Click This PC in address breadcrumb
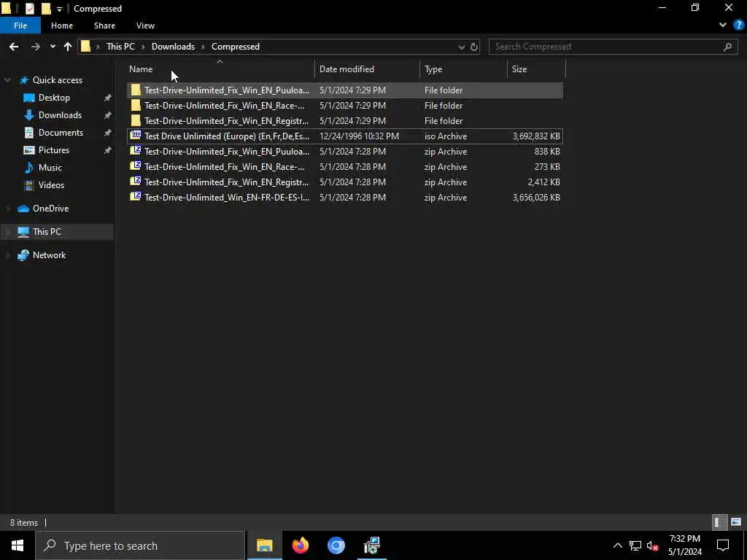This screenshot has height=560, width=747. tap(120, 47)
